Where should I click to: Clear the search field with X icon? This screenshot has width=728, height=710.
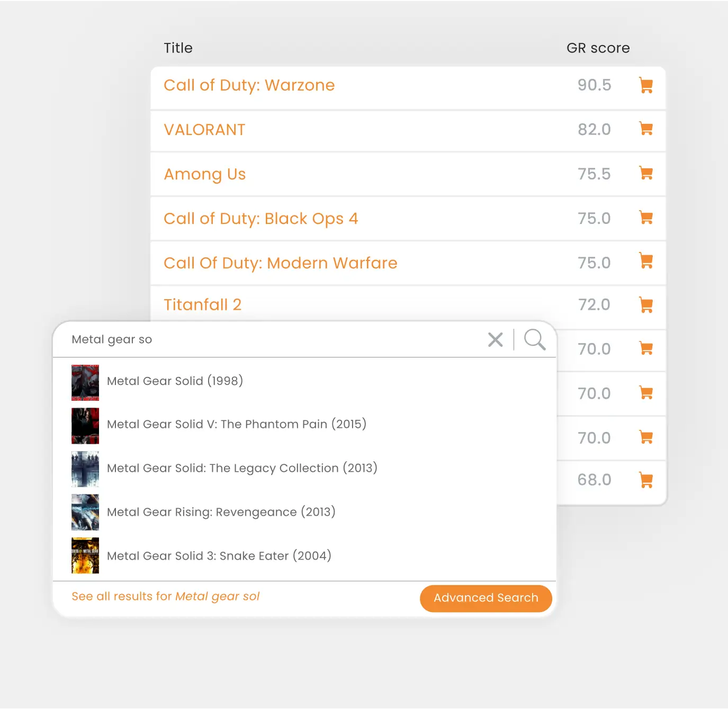click(496, 339)
